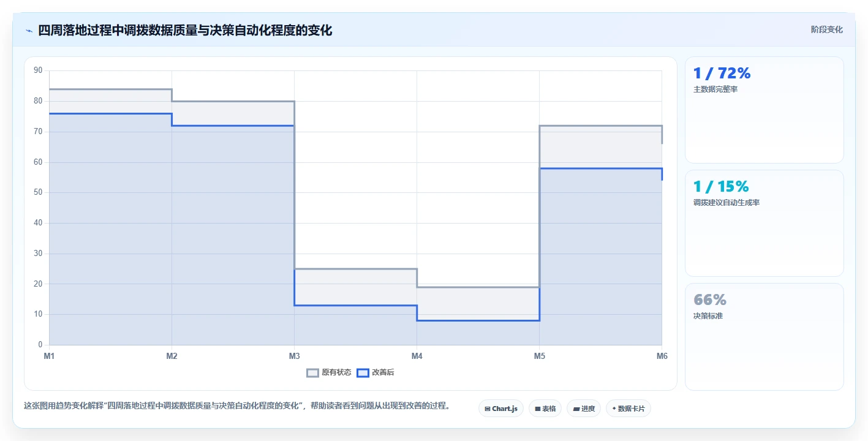Click the M3 x-axis label

coord(294,356)
